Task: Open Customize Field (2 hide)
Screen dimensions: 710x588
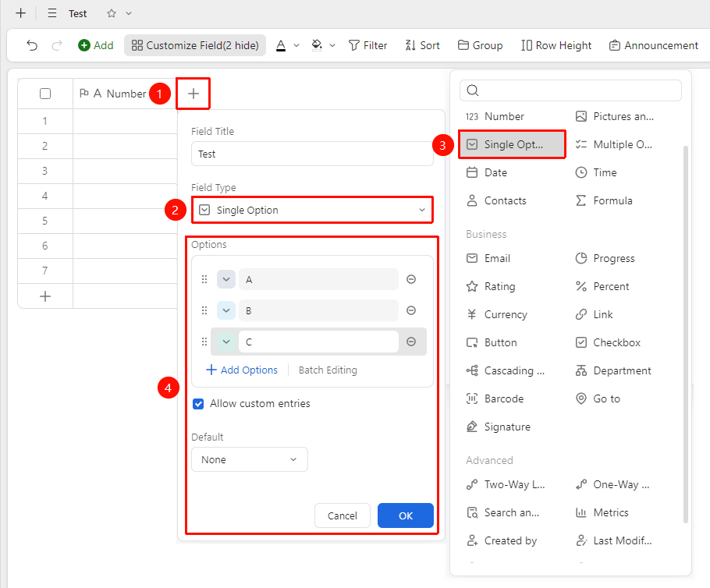Action: (195, 45)
